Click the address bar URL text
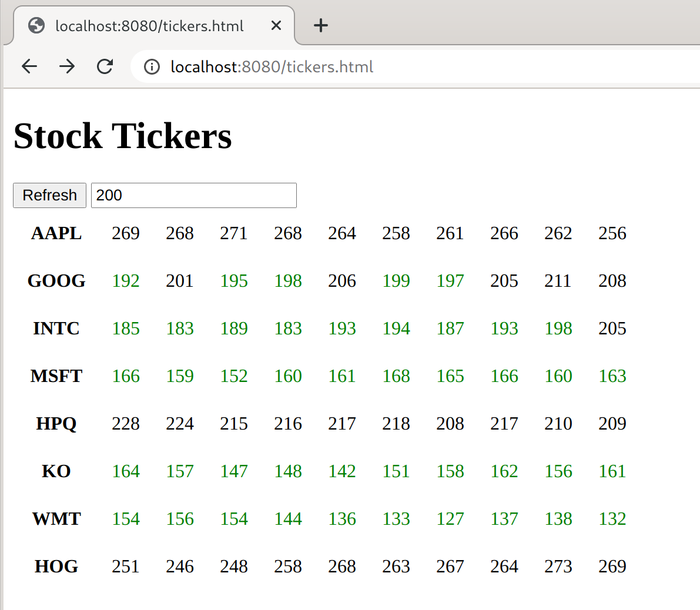 pos(272,67)
